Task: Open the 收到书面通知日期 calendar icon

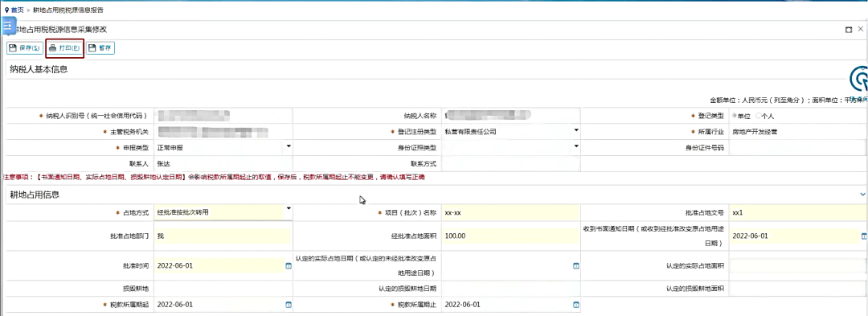Action: tap(864, 236)
